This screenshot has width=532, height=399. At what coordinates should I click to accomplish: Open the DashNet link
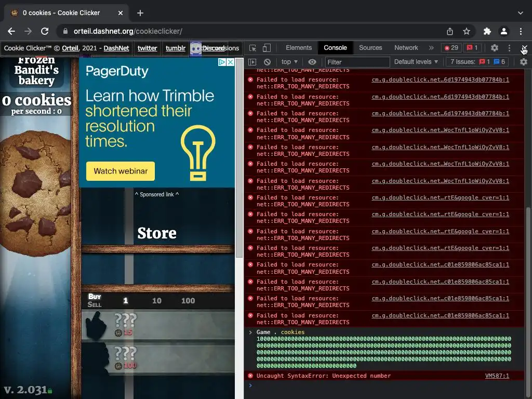[x=116, y=48]
